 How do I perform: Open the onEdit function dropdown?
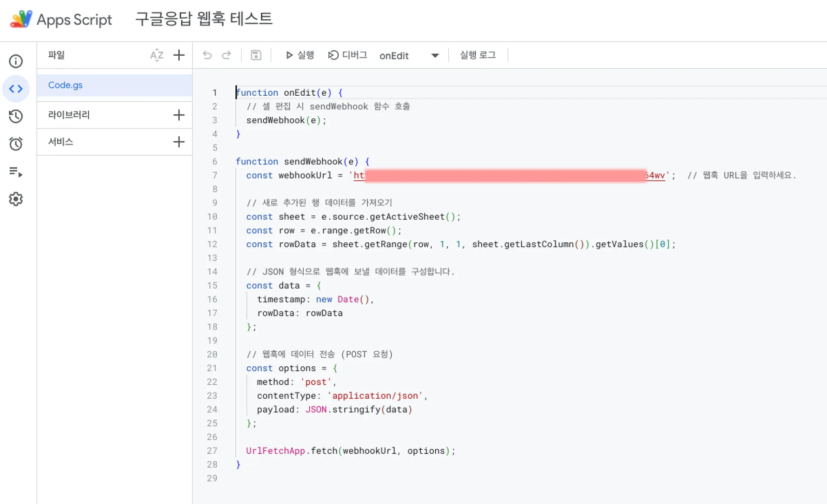[x=434, y=56]
